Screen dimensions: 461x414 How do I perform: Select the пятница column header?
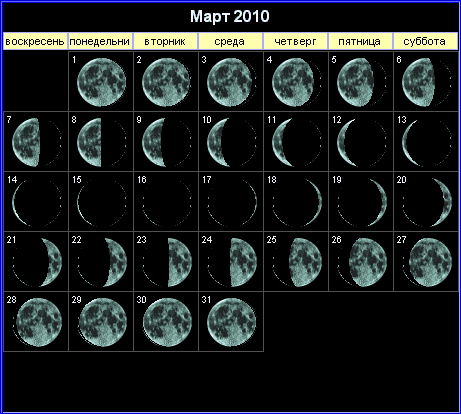[x=360, y=41]
